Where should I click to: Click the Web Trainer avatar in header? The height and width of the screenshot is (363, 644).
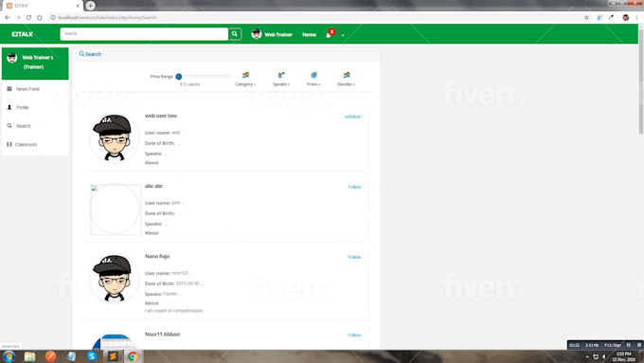point(257,34)
